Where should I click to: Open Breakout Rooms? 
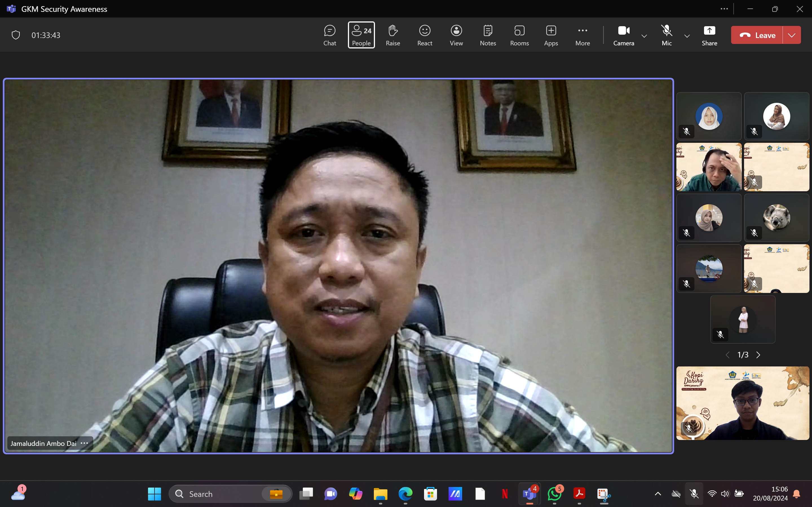[x=519, y=35]
